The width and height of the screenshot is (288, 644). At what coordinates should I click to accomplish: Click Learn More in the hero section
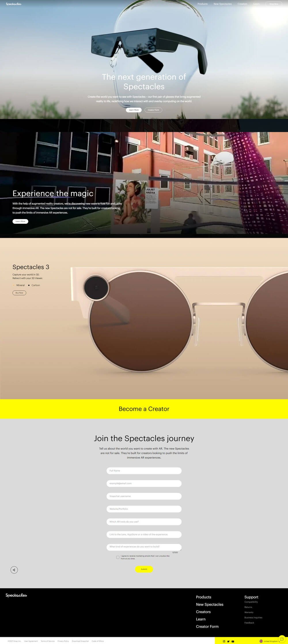pos(134,110)
